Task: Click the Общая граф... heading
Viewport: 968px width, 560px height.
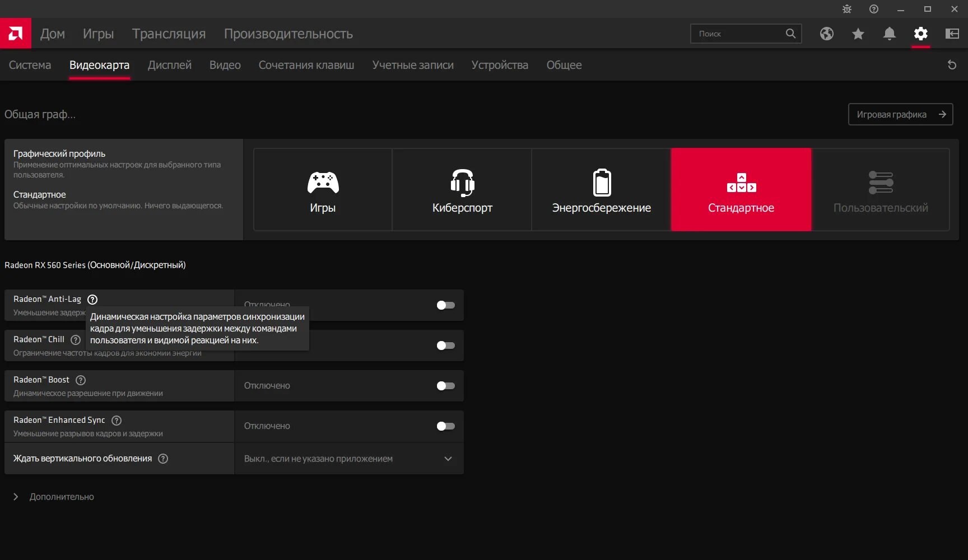Action: click(40, 114)
